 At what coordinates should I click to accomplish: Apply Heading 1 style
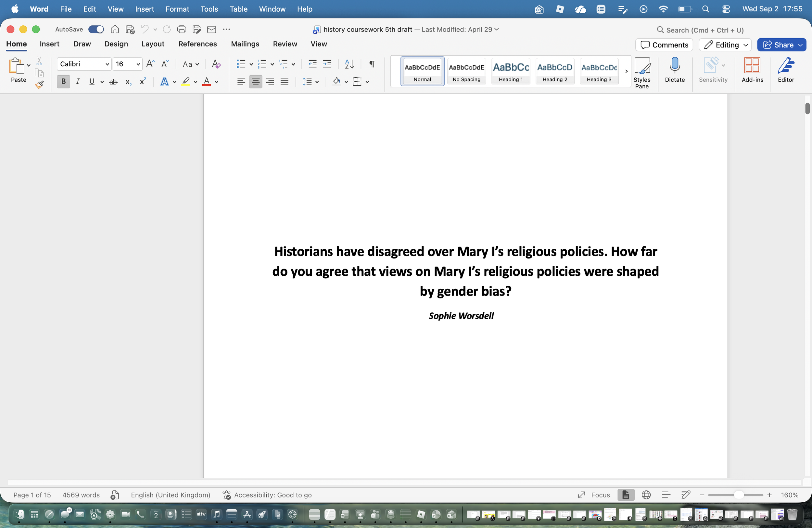(x=510, y=71)
